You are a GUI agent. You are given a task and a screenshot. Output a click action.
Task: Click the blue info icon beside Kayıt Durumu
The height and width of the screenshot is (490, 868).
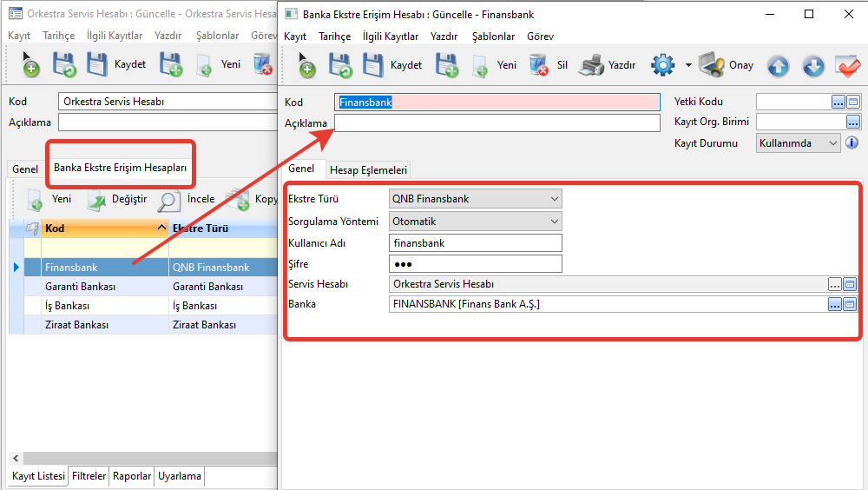coord(852,143)
